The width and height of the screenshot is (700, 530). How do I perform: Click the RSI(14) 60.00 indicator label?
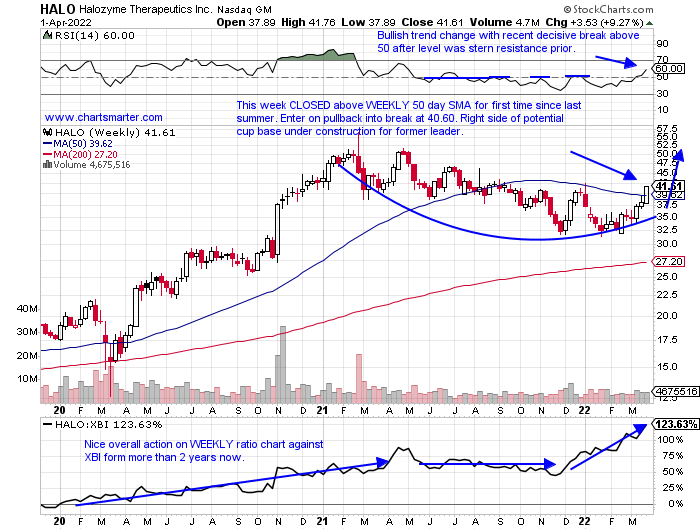pos(94,36)
